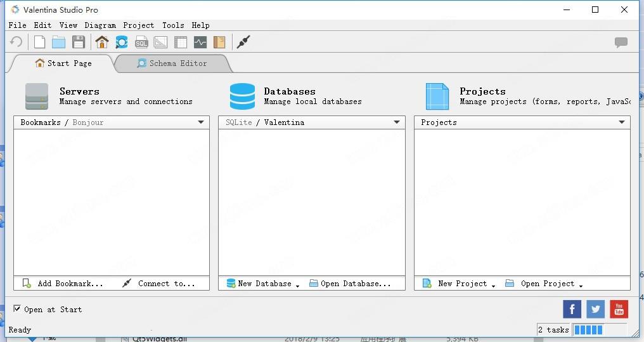Screen dimensions: 644x342
Task: Visit the Facebook page icon
Action: click(572, 309)
